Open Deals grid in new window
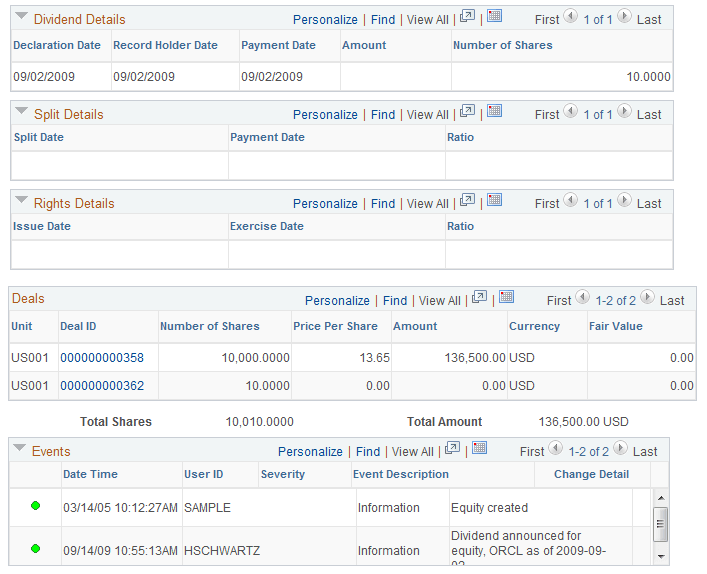Image resolution: width=707 pixels, height=574 pixels. 479,297
